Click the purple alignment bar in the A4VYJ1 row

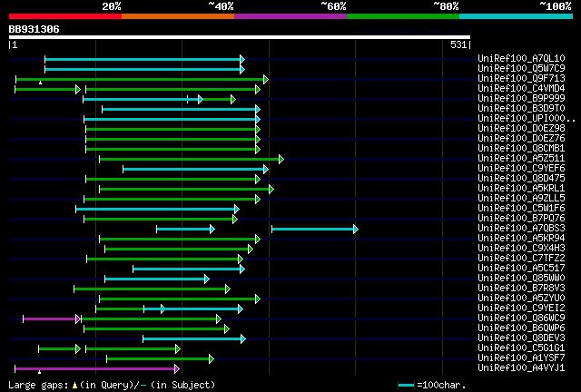pyautogui.click(x=97, y=369)
